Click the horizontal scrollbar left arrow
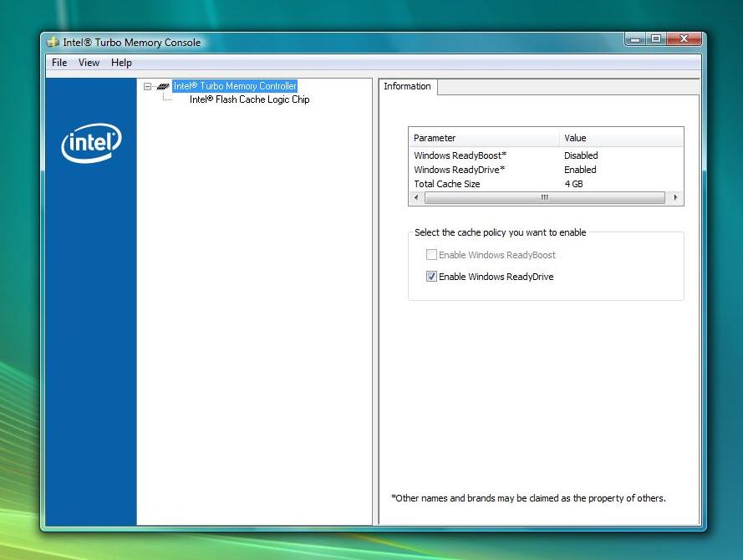743x560 pixels. click(x=416, y=198)
